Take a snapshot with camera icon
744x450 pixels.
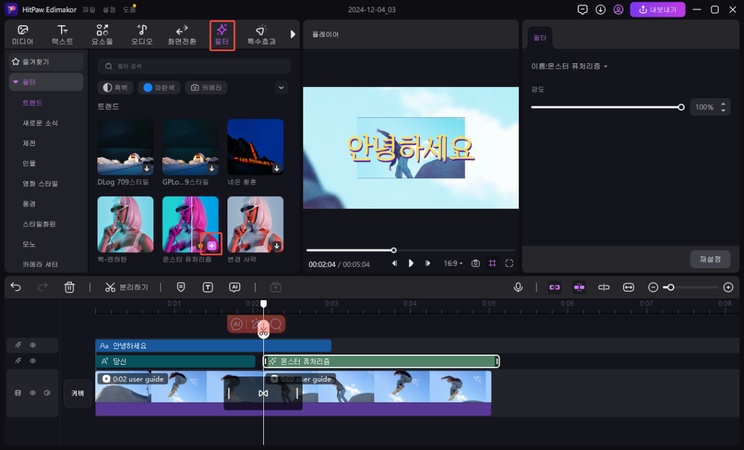tap(475, 263)
